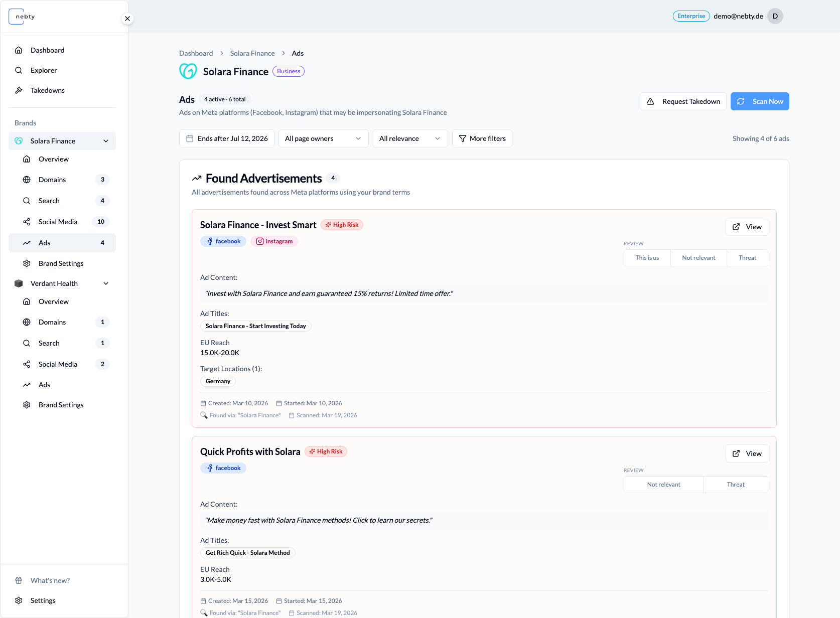Image resolution: width=840 pixels, height=618 pixels.
Task: Mark first ad as This is us
Action: point(647,258)
